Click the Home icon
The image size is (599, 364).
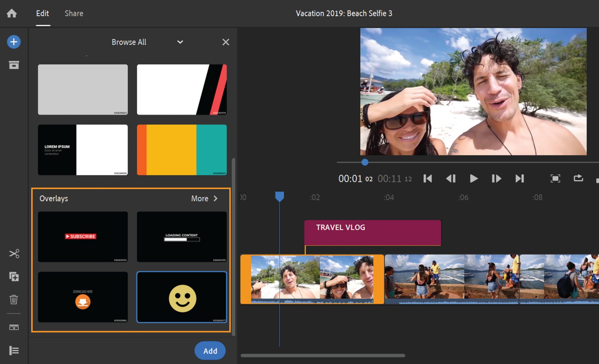[12, 13]
